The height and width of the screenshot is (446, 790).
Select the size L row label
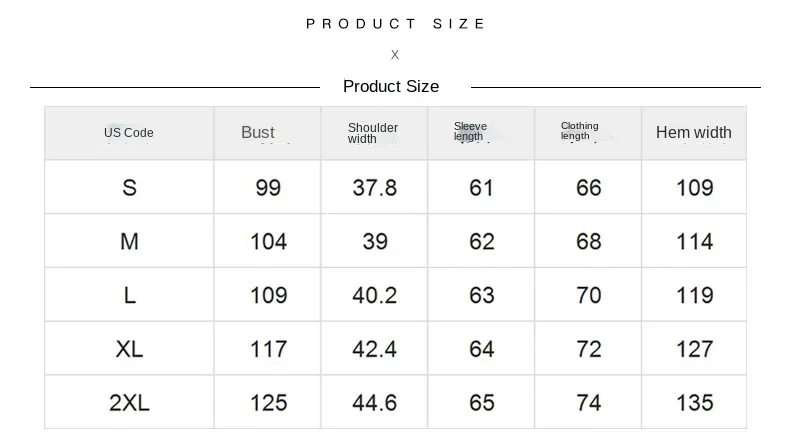[x=129, y=295]
